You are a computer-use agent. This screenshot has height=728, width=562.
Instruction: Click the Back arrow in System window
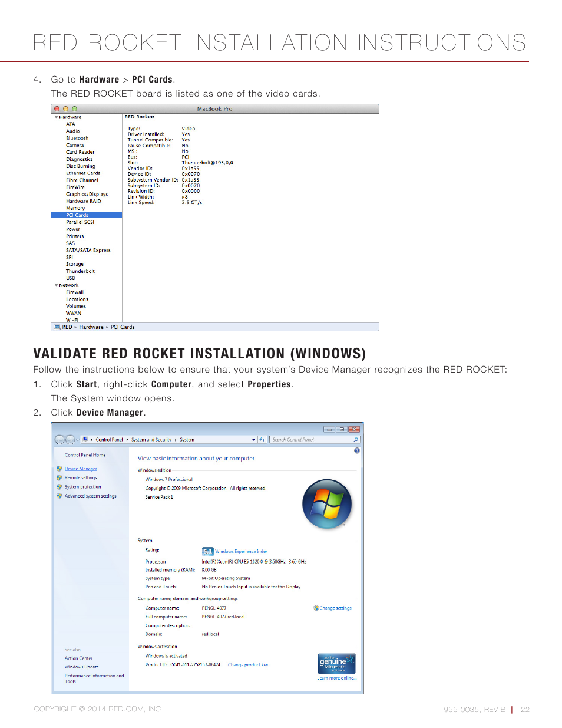pos(59,440)
